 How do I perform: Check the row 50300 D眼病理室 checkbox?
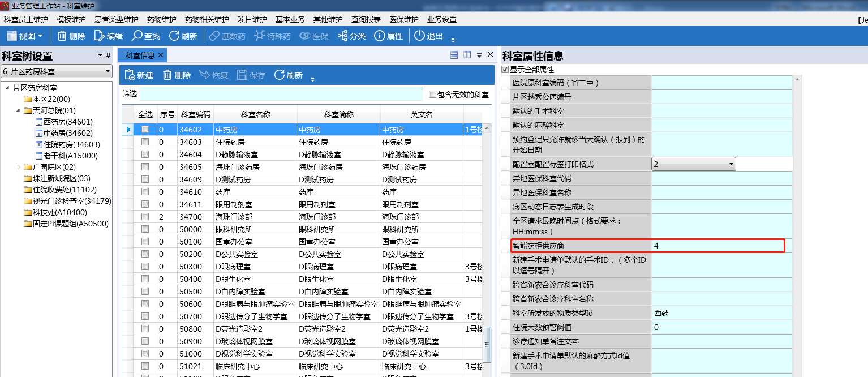tap(145, 267)
